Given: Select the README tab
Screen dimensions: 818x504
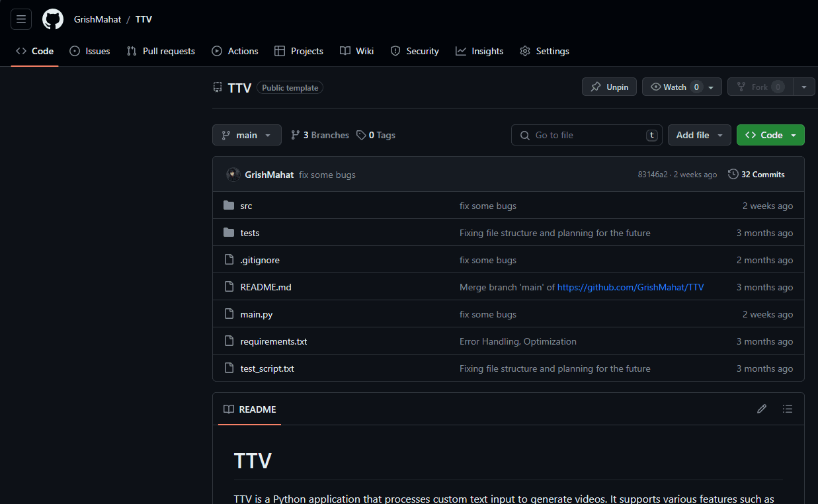Looking at the screenshot, I should (x=250, y=409).
